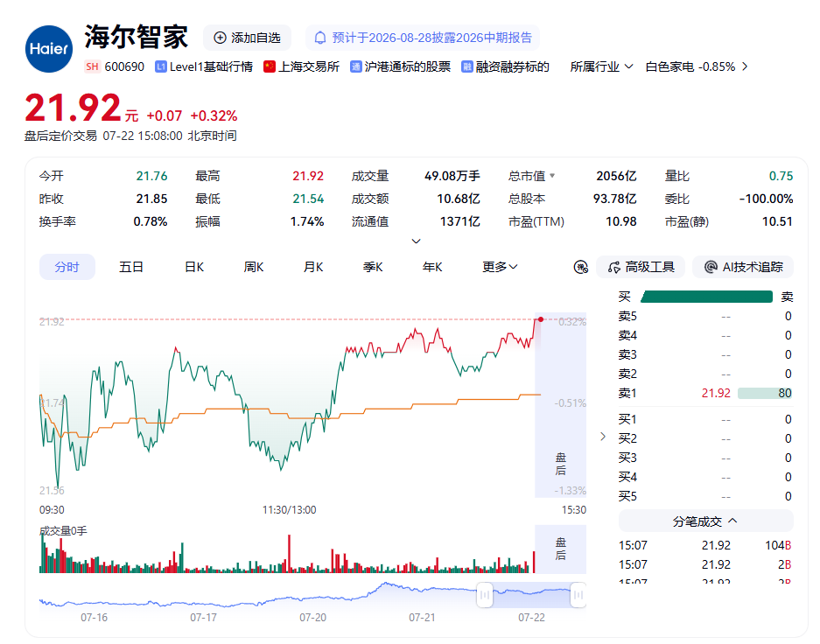The image size is (820, 644).
Task: Click the 买1 order row
Action: [705, 419]
